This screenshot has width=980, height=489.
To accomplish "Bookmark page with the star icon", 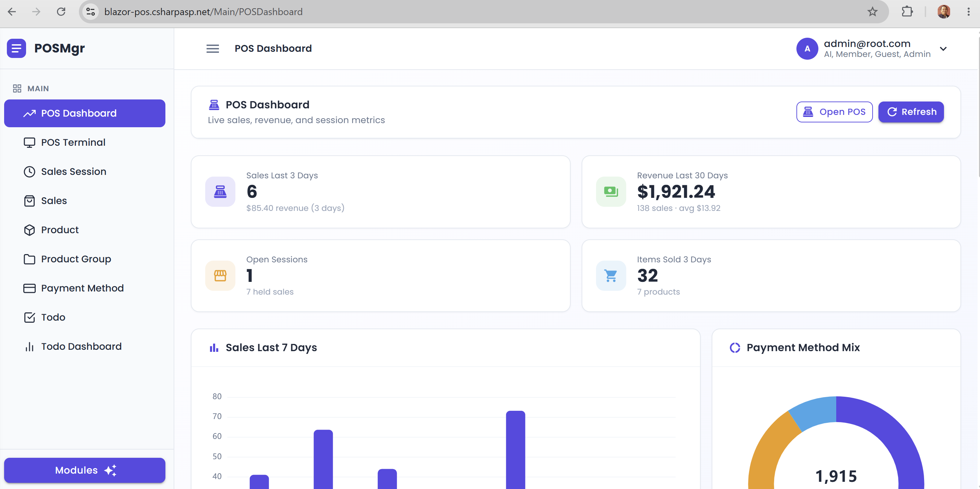I will point(872,12).
